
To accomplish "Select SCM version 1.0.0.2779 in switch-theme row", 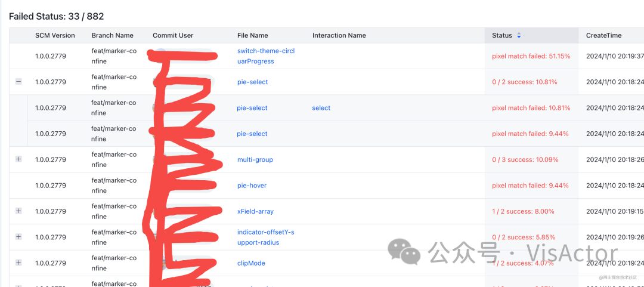I will coord(51,56).
